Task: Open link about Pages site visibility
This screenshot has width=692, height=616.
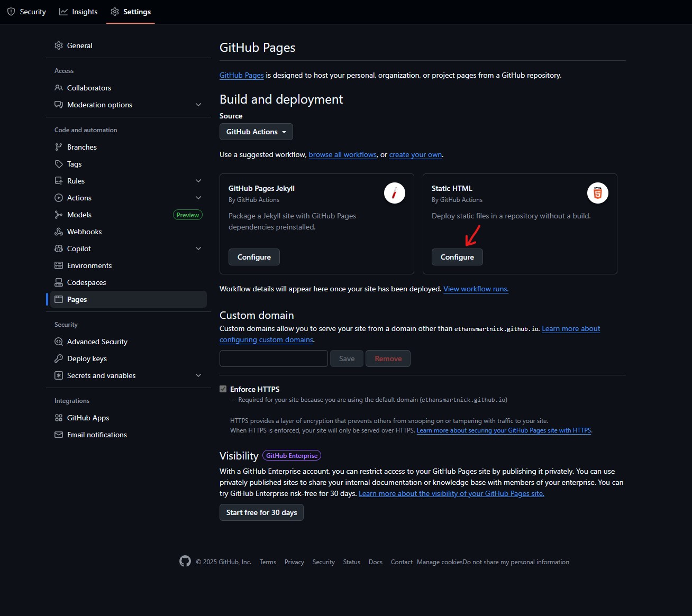Action: click(x=451, y=494)
